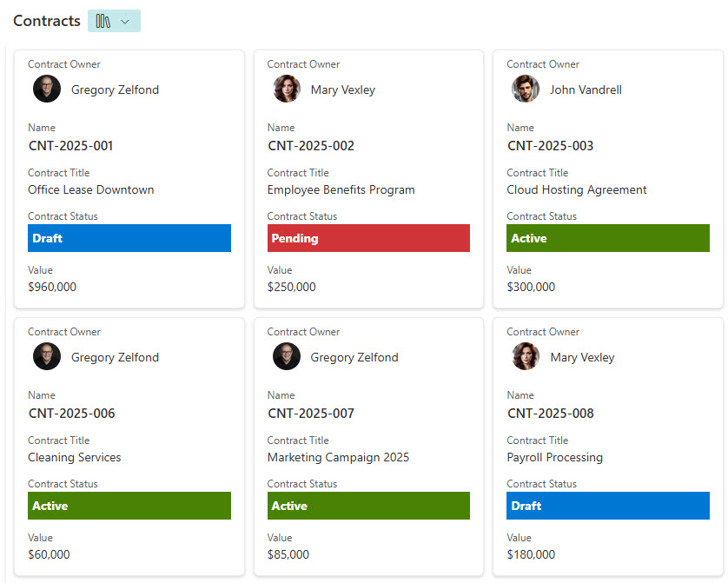The height and width of the screenshot is (583, 728).
Task: Click Mary Vexley's avatar on CNT-2025-002 card
Action: [287, 89]
